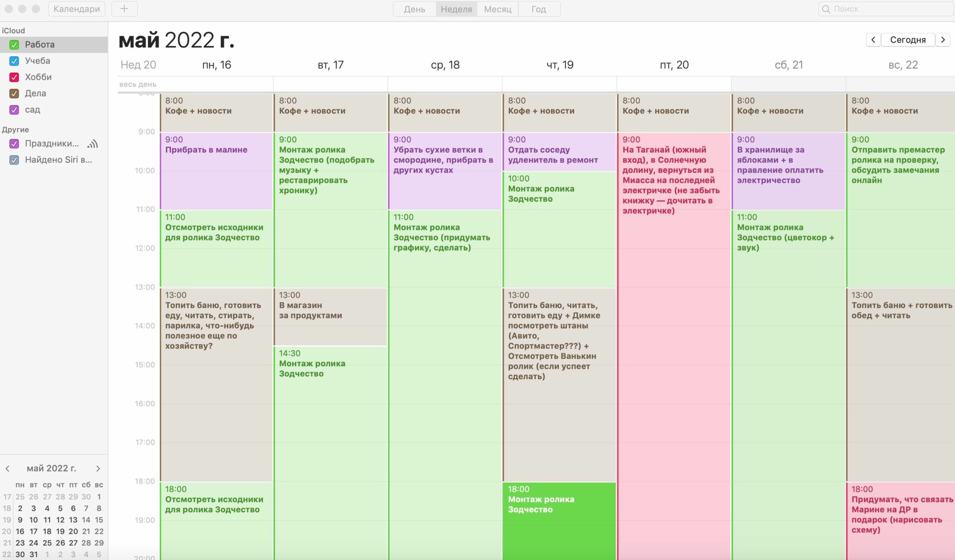Screen dimensions: 955x560
Task: Select day 25 in mini calendar
Action: pos(47,543)
